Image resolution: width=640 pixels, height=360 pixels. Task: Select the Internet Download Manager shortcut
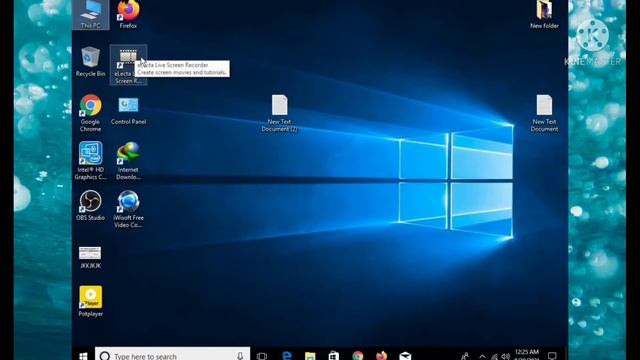point(128,160)
